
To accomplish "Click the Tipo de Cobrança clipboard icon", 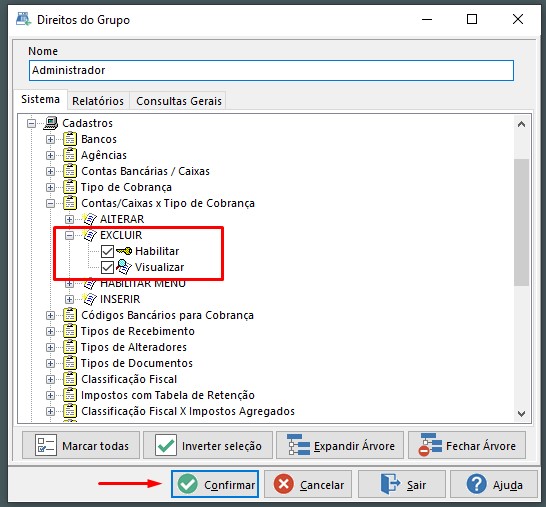I will 70,187.
